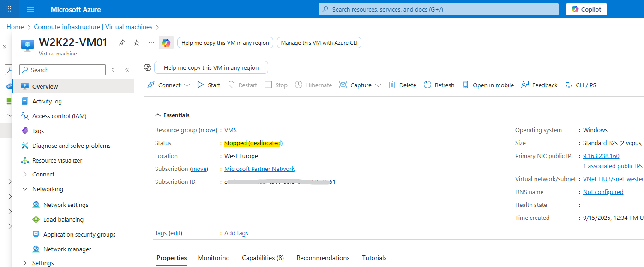Viewport: 644px width, 267px height.
Task: Expand the Connect group in the sidebar
Action: [x=43, y=174]
